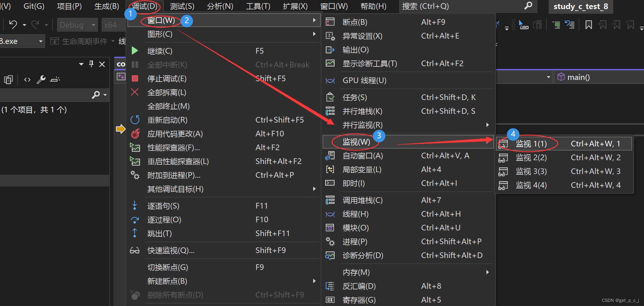Open properties via the wrench icon in Solution Explorer

(x=41, y=79)
